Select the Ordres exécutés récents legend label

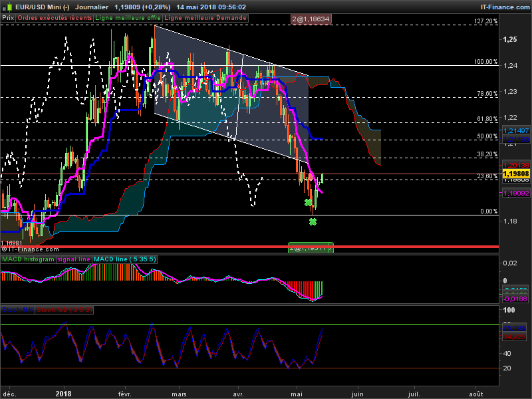(x=55, y=18)
